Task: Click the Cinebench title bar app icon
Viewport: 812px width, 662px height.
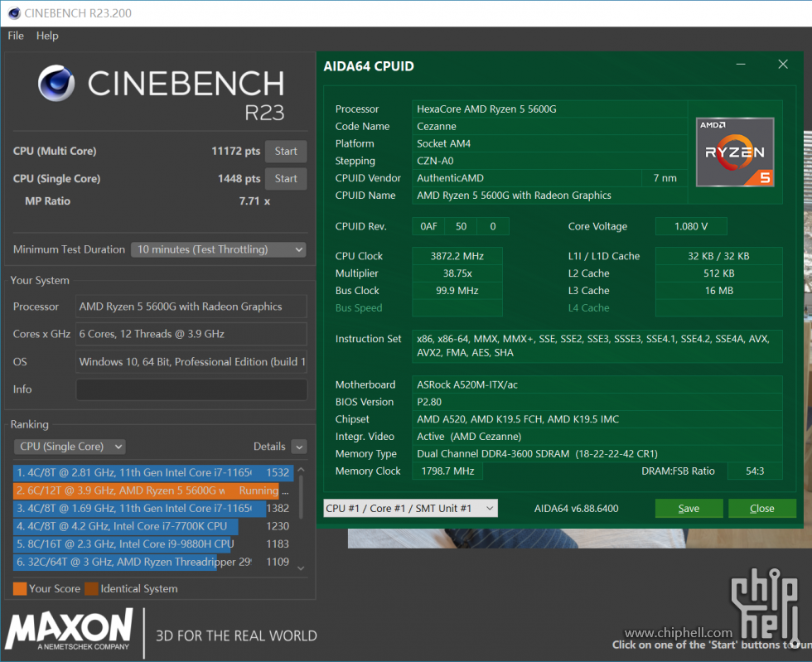Action: click(x=14, y=13)
